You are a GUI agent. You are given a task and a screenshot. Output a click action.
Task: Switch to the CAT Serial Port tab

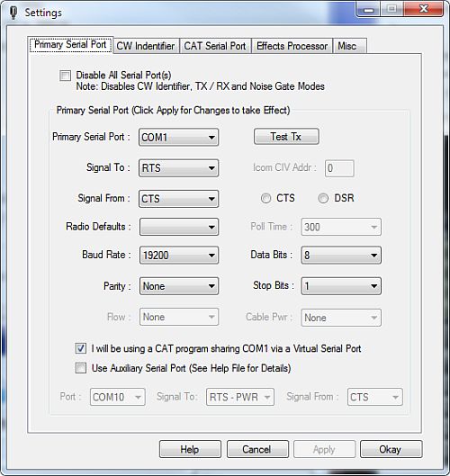[215, 46]
